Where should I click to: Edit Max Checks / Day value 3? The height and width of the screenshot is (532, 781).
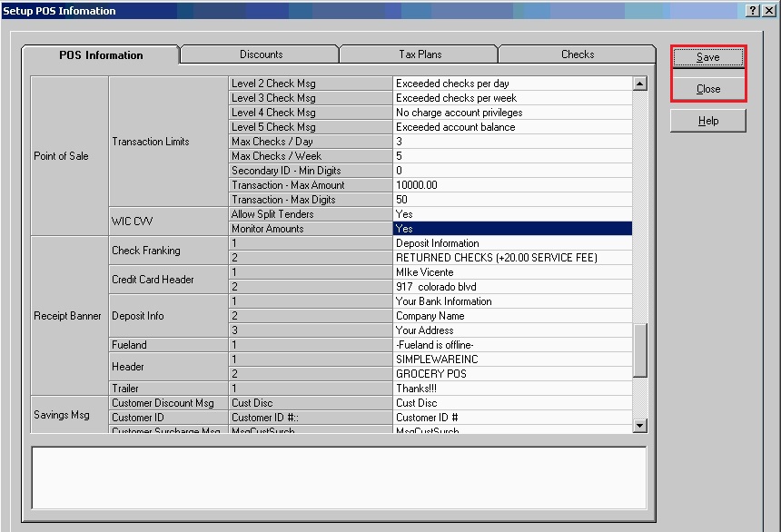pos(512,142)
